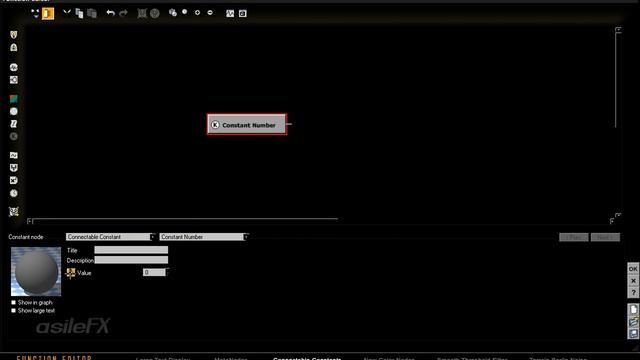This screenshot has height=360, width=640.
Task: Click the greyed Next button
Action: click(605, 237)
